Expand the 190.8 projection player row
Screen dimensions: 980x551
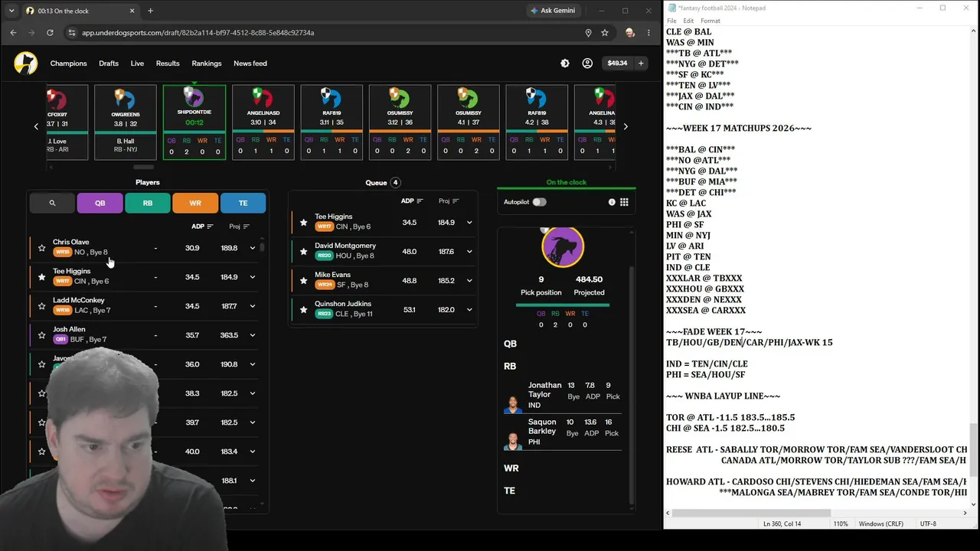(x=252, y=364)
